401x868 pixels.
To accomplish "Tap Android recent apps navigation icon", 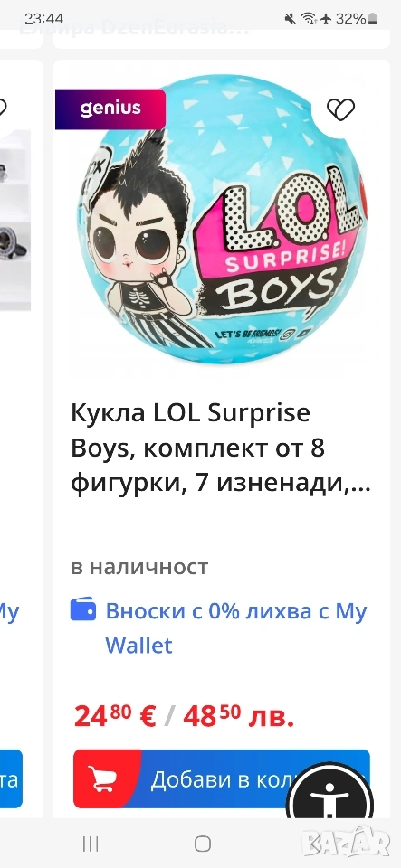I will click(91, 844).
